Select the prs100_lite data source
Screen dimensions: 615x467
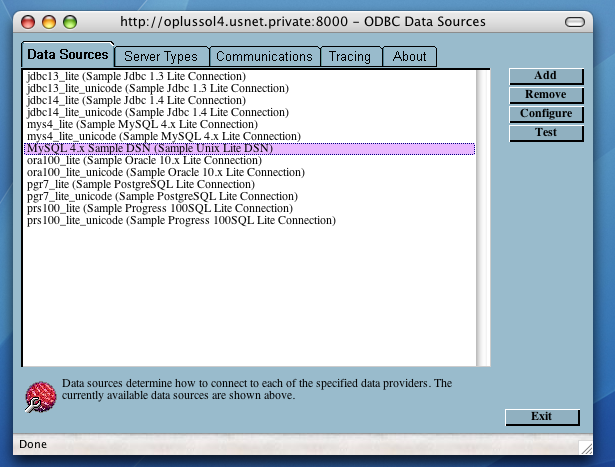(249, 208)
